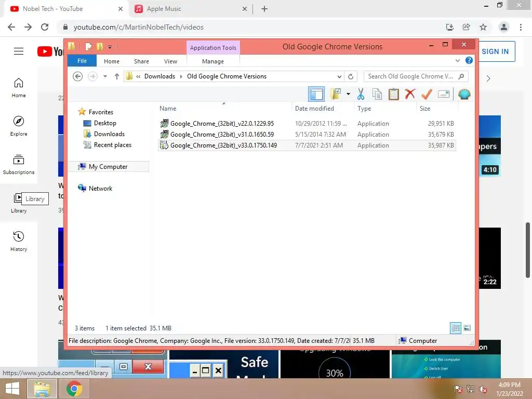This screenshot has height=399, width=532.
Task: Open a new Chrome tab
Action: tap(264, 9)
